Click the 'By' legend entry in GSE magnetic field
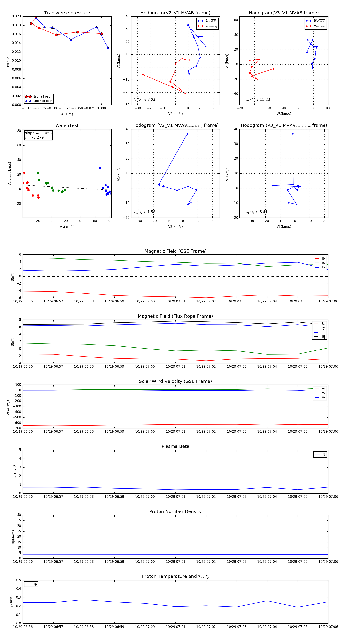 (320, 263)
